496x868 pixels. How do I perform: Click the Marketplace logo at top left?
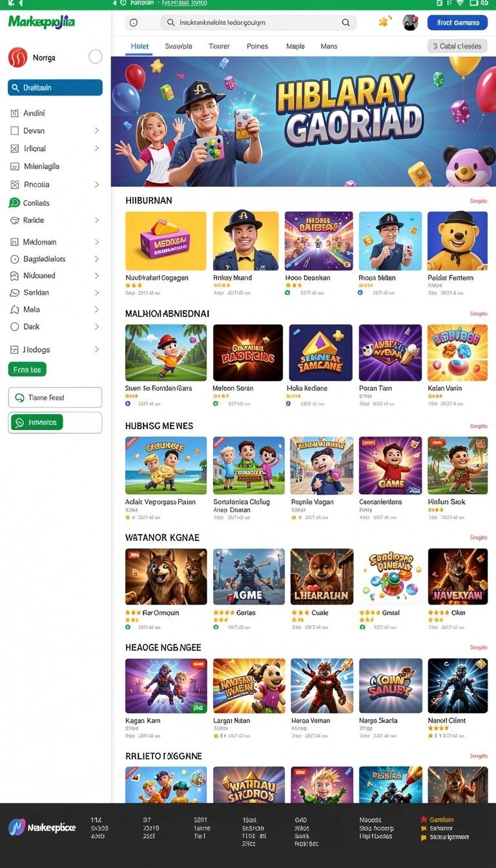click(41, 22)
